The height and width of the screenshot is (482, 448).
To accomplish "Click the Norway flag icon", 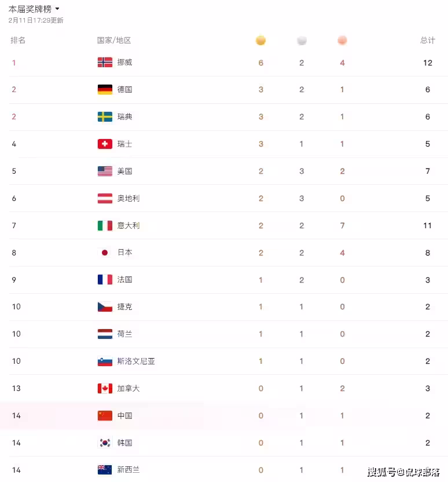I will (105, 63).
